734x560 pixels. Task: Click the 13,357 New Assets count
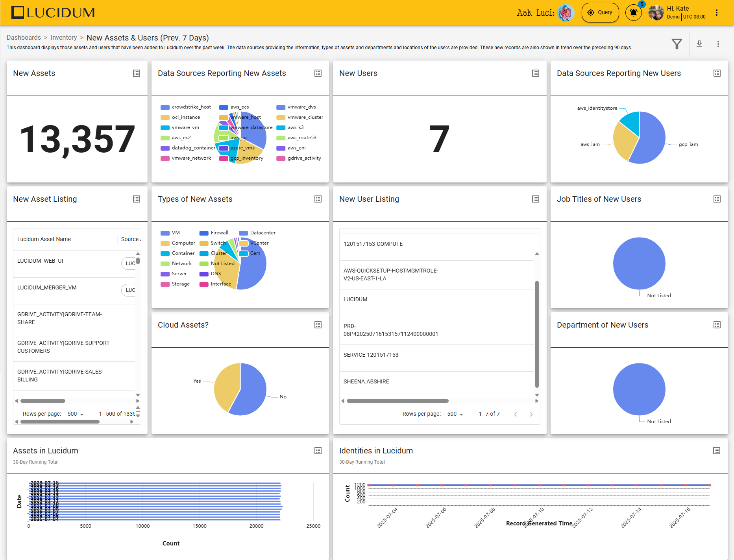pos(77,139)
